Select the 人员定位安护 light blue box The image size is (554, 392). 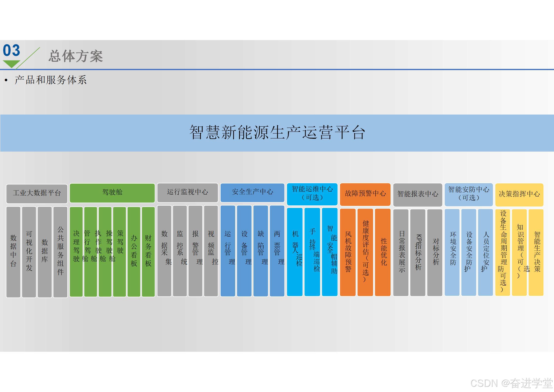click(485, 252)
